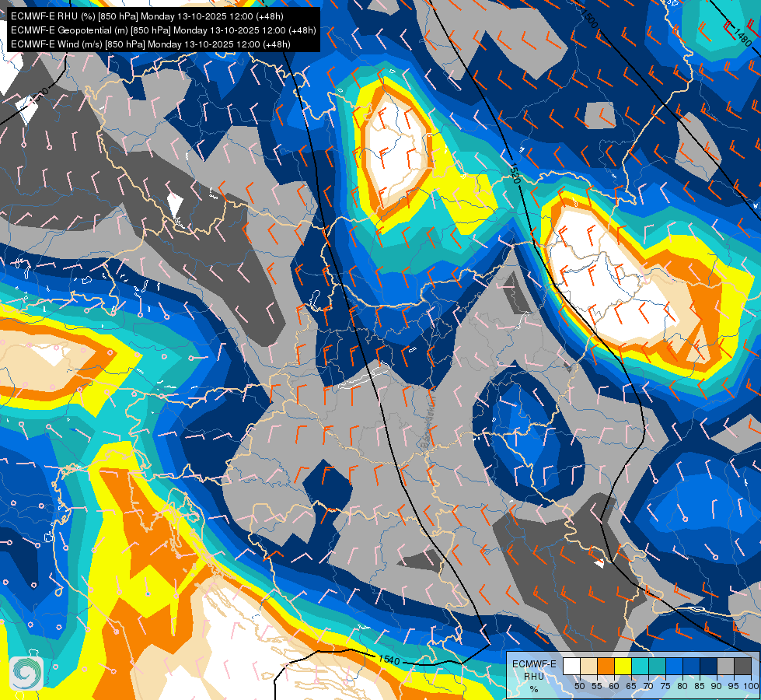Viewport: 761px width, 700px height.
Task: Select the white below-50% legend swatch
Action: (571, 666)
